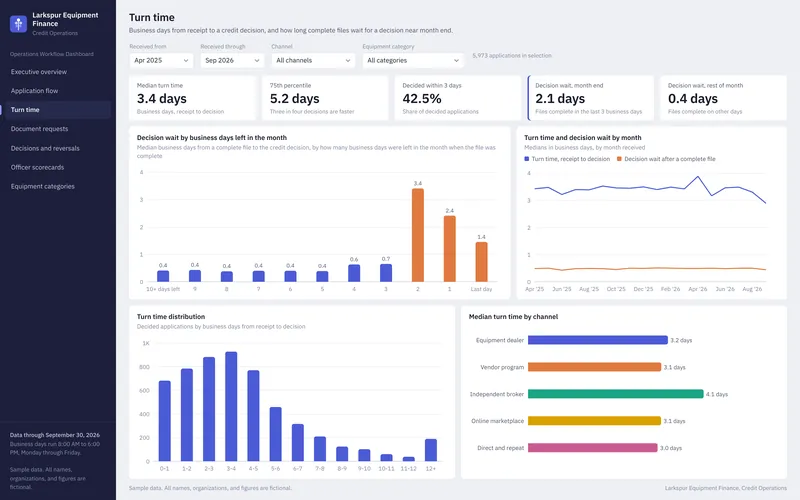Click the Online marketplace yellow bar
Screen dimensions: 800x500
pos(594,421)
